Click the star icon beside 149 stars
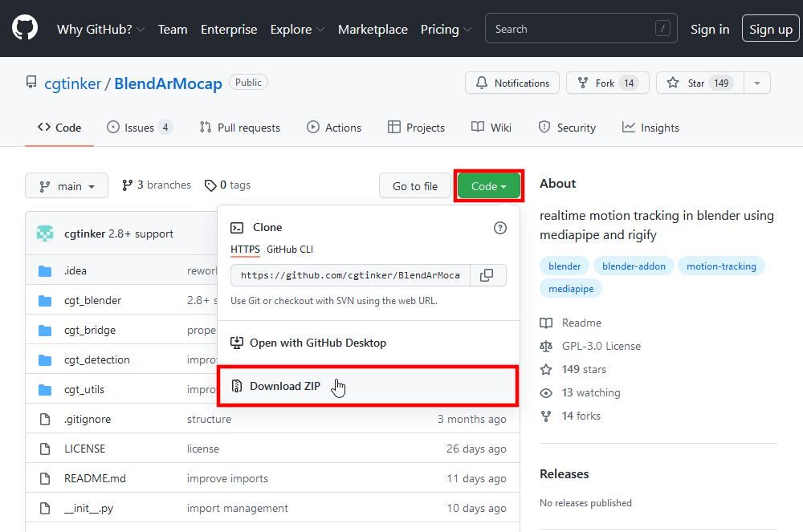The width and height of the screenshot is (803, 532). tap(546, 369)
